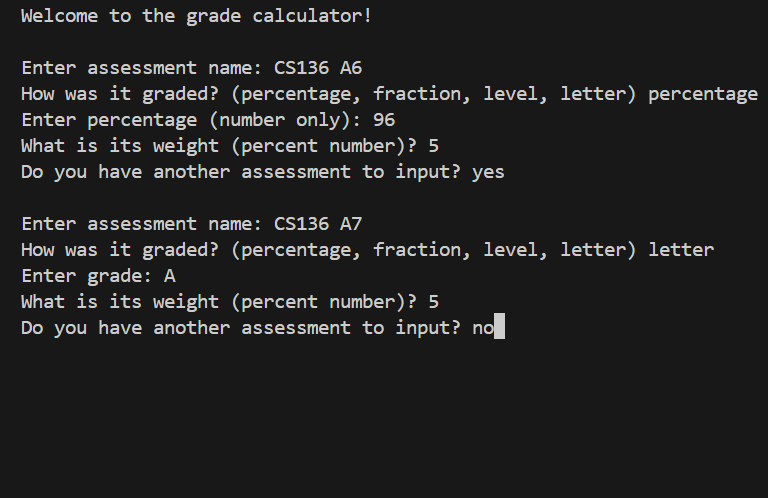Click the second 'What is its weight' prompt

point(219,303)
